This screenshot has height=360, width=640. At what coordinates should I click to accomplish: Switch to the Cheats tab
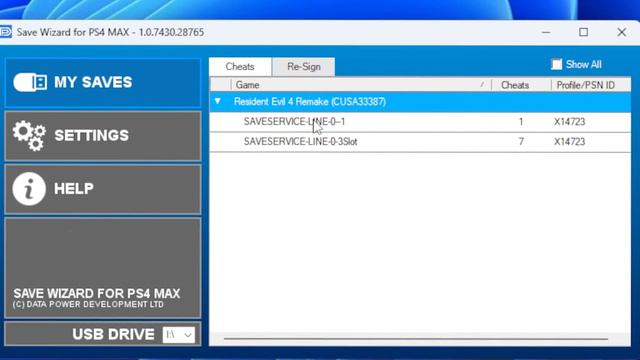coord(240,67)
